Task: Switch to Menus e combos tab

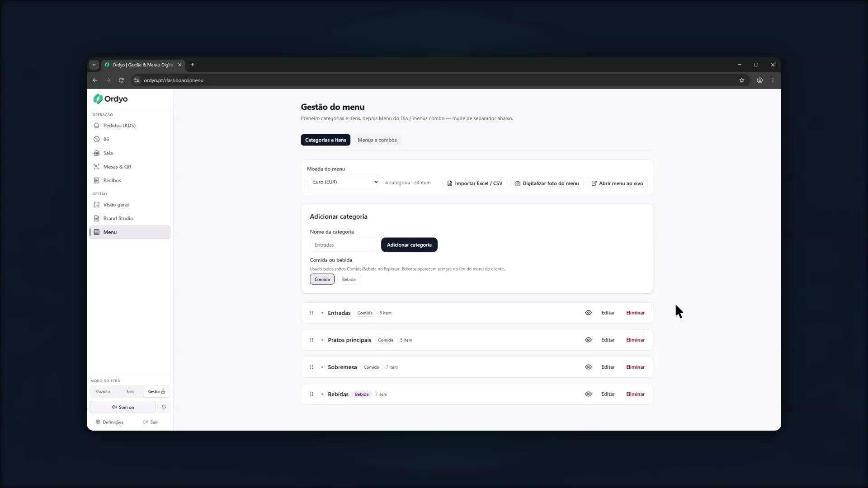Action: click(377, 140)
